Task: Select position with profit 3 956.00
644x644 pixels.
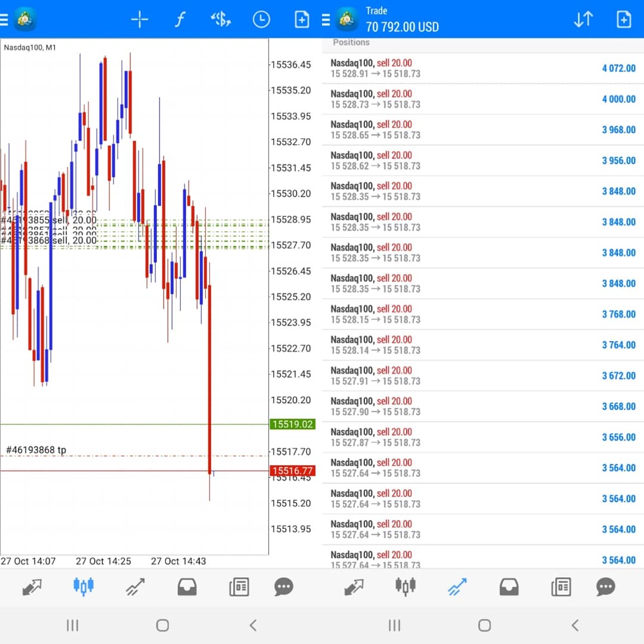Action: click(x=483, y=160)
